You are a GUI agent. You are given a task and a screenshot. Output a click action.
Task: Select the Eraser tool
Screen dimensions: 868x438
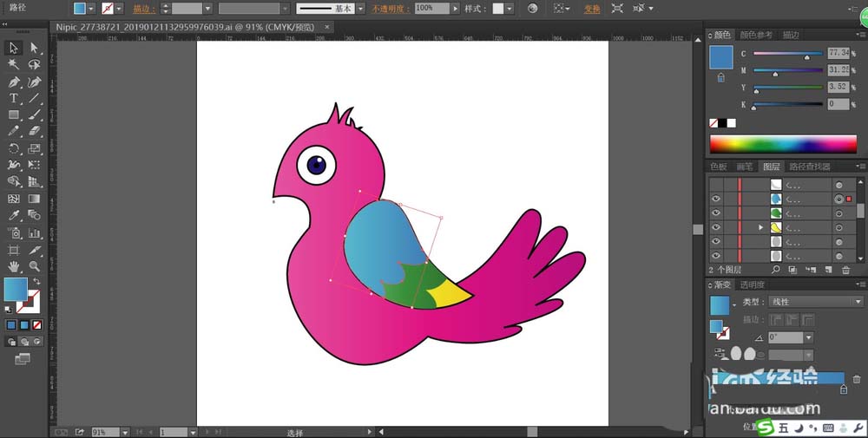(x=35, y=132)
